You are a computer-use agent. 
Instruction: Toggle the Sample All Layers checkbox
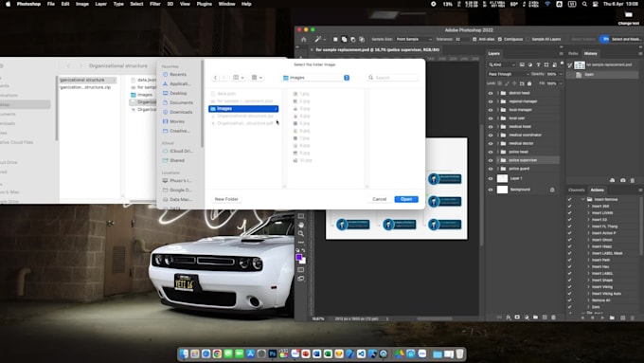coord(528,40)
